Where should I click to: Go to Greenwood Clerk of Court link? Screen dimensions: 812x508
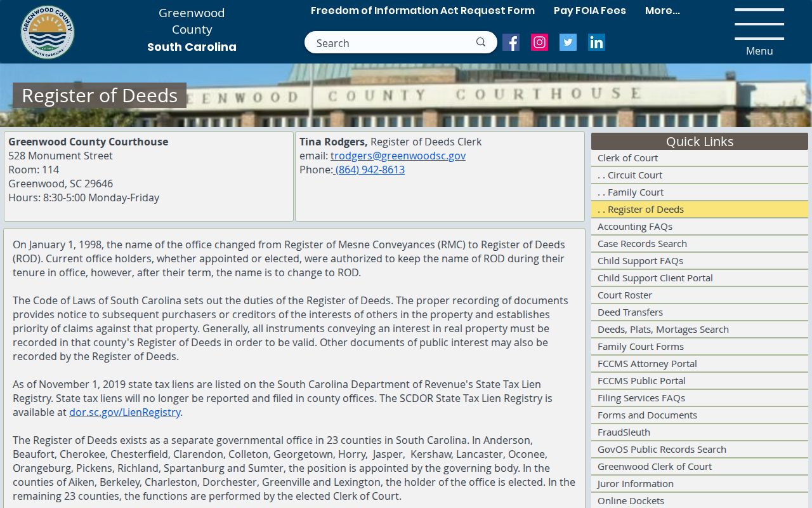tap(700, 467)
